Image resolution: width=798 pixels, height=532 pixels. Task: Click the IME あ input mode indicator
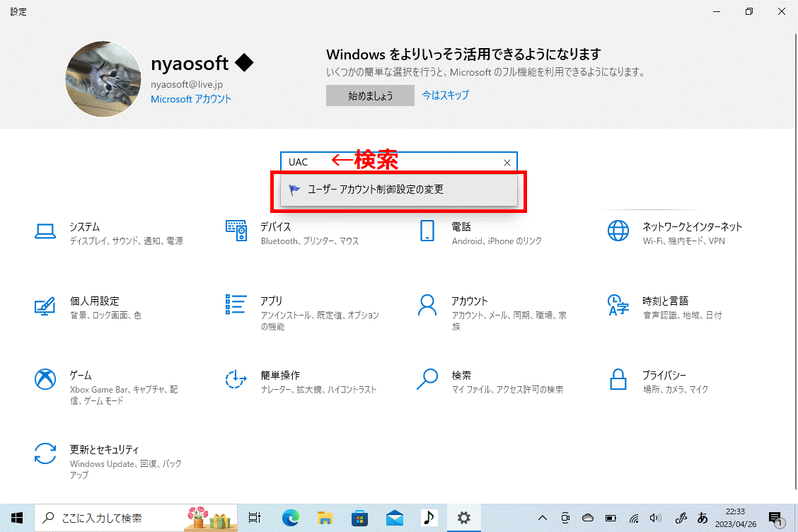tap(702, 519)
